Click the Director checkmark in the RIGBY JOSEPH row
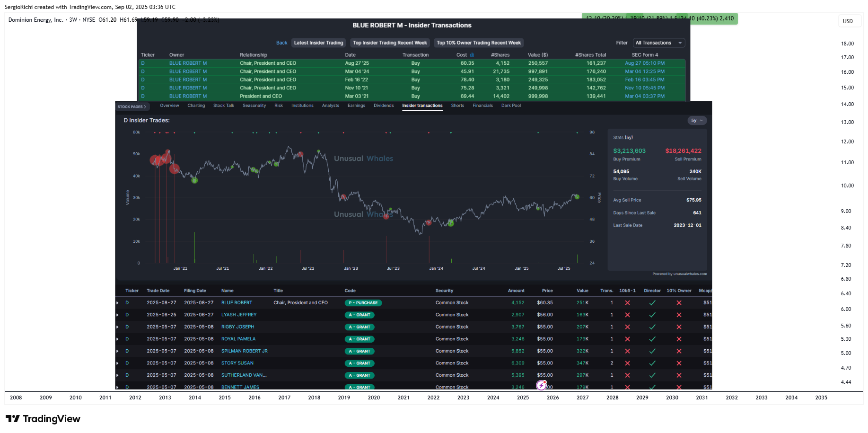This screenshot has height=433, width=868. tap(652, 327)
